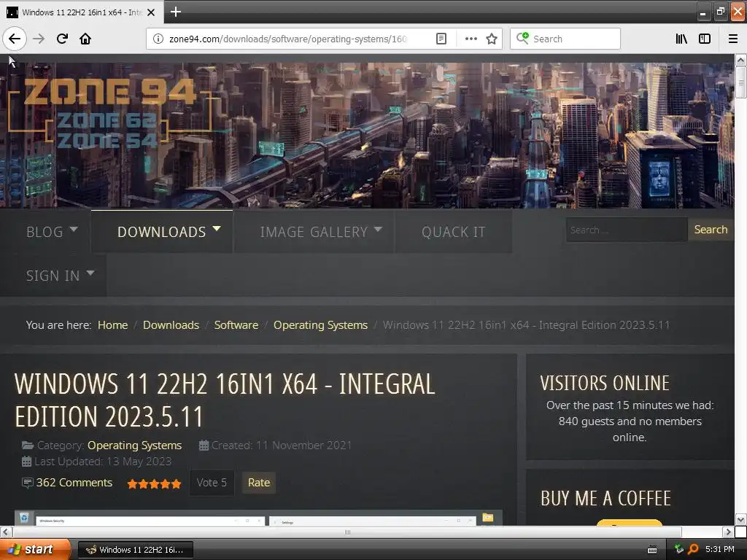Viewport: 747px width, 560px height.
Task: Open Operating Systems breadcrumb link
Action: click(x=321, y=324)
